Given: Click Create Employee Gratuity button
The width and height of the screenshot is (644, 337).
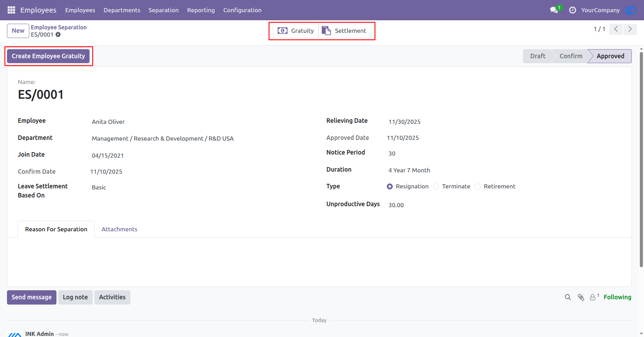Looking at the screenshot, I should click(x=48, y=56).
